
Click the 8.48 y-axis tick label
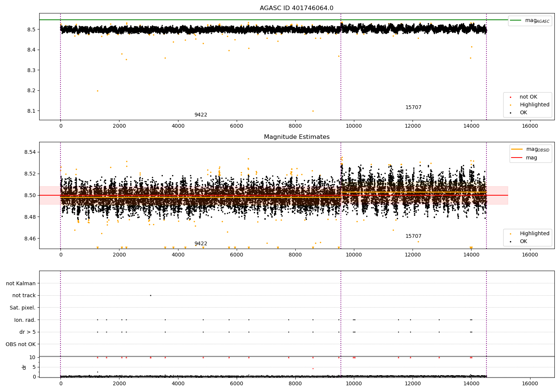[x=30, y=217]
